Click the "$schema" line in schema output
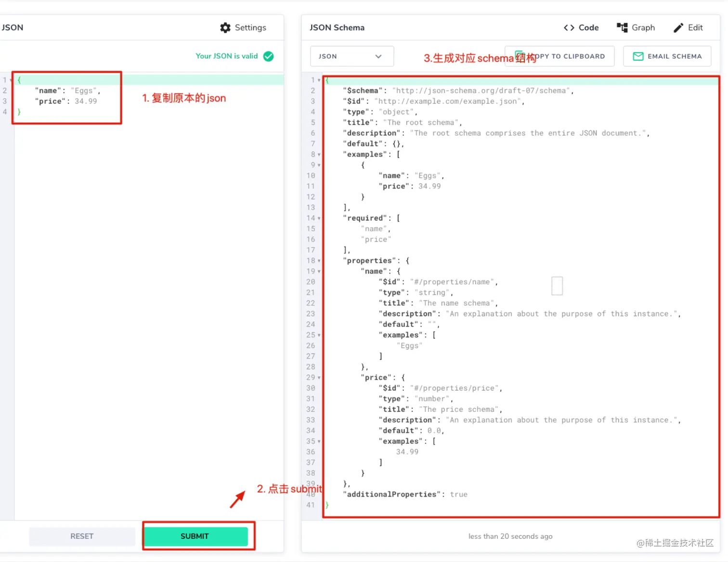Image resolution: width=728 pixels, height=562 pixels. pos(458,91)
